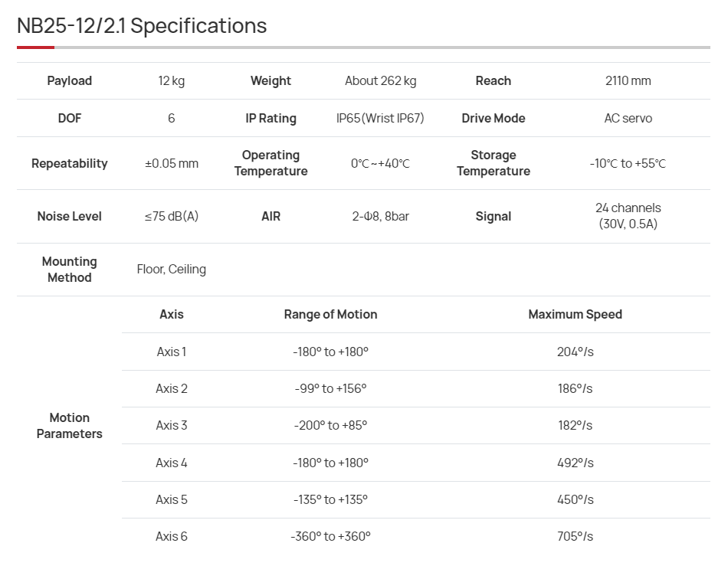Screen dimensions: 728x566
Task: Select the About 262 kg weight value
Action: (x=380, y=80)
